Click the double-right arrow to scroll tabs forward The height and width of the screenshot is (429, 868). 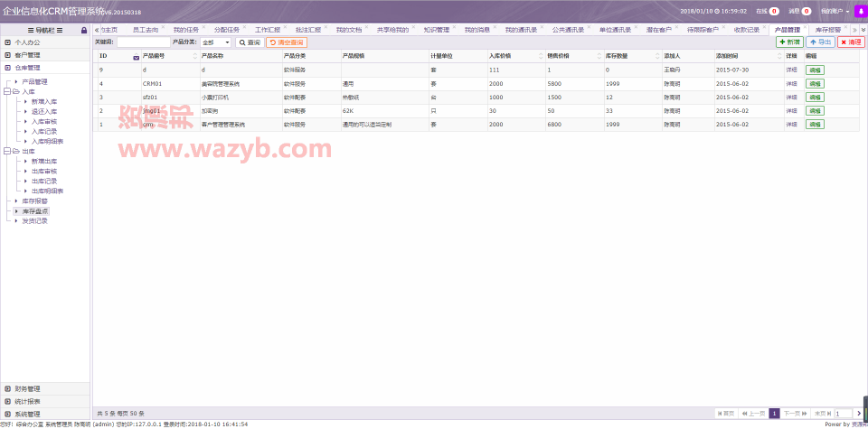pos(854,30)
